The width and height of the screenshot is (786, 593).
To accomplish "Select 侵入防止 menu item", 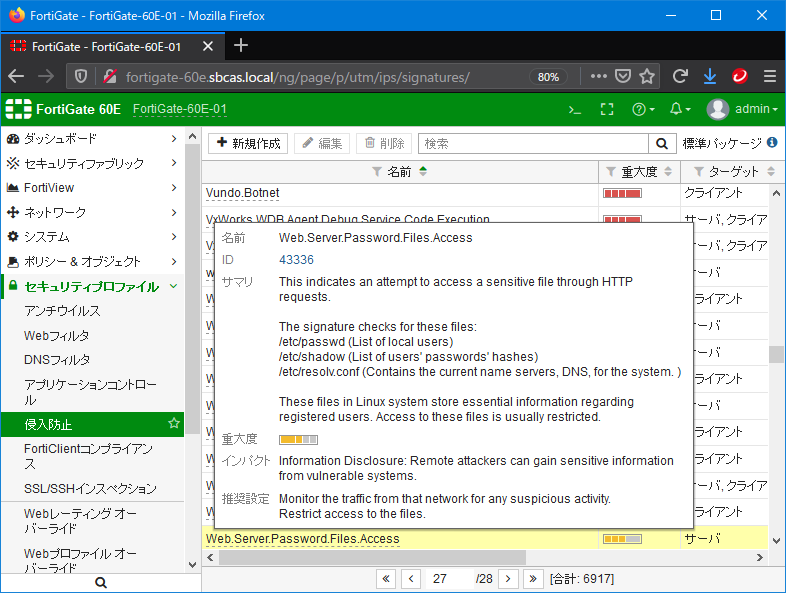I will (x=92, y=424).
